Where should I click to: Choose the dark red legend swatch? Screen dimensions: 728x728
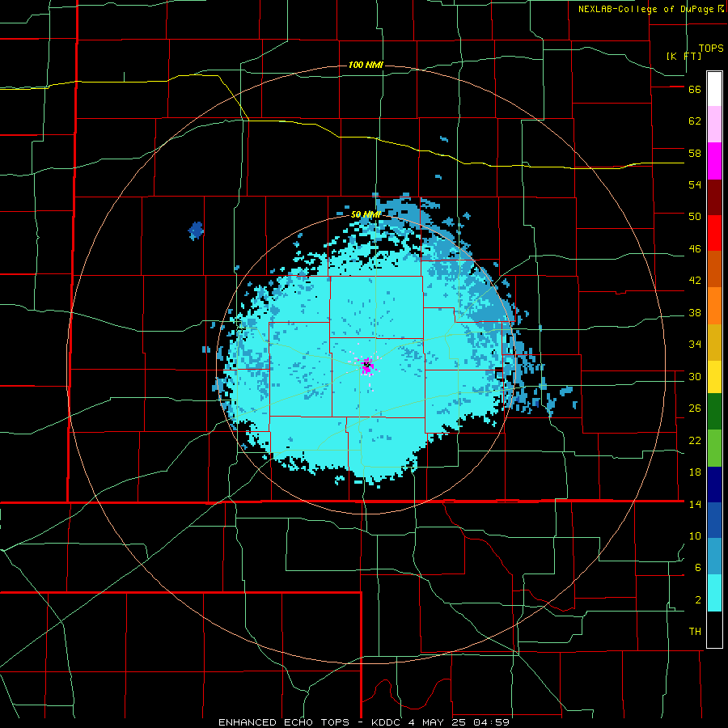point(714,198)
